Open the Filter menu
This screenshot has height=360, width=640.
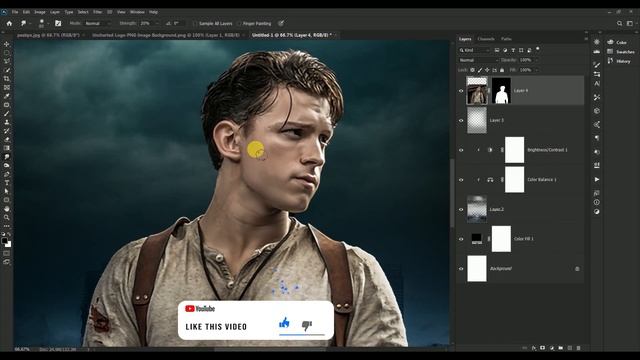tap(98, 12)
